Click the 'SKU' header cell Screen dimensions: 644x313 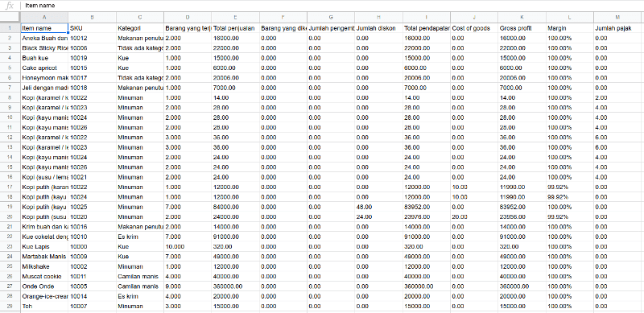point(92,28)
